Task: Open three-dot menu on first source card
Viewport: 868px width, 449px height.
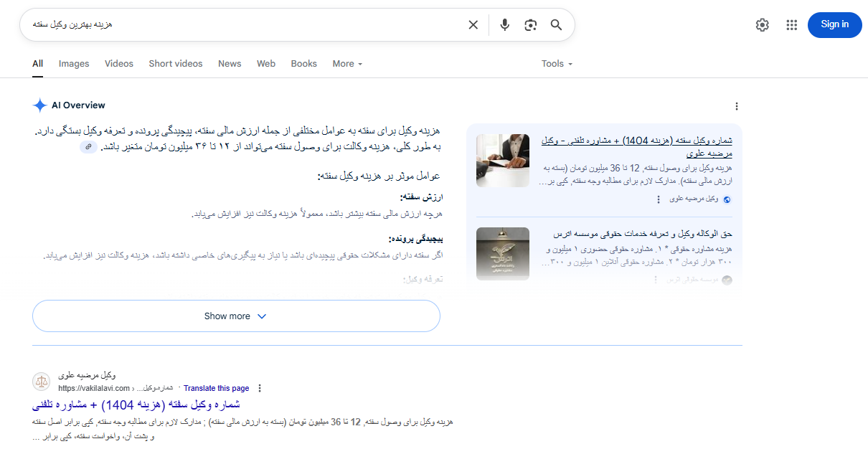Action: pyautogui.click(x=658, y=199)
